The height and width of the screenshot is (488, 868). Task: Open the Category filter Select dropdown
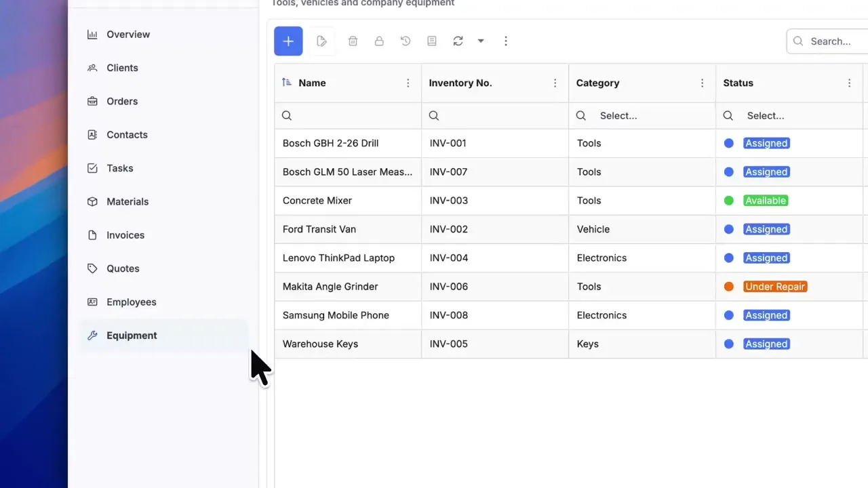tap(641, 116)
